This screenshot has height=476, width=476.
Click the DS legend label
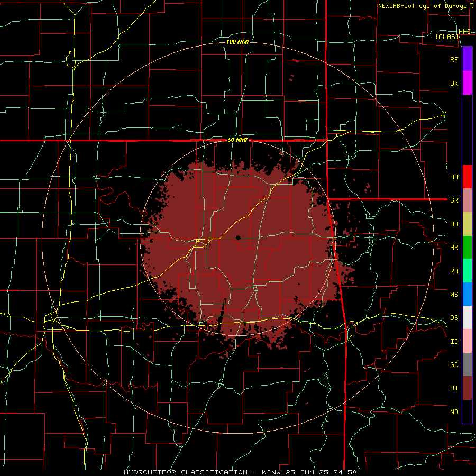[x=454, y=318]
